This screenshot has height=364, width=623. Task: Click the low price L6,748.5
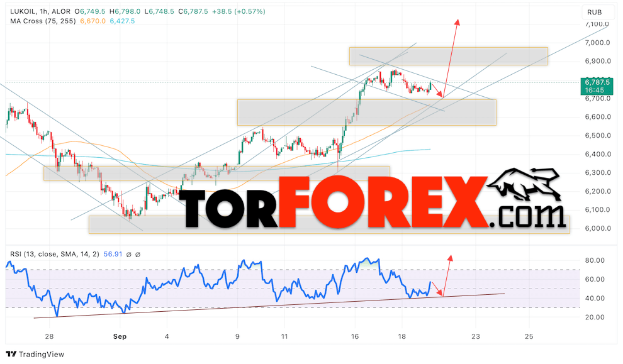coord(159,11)
